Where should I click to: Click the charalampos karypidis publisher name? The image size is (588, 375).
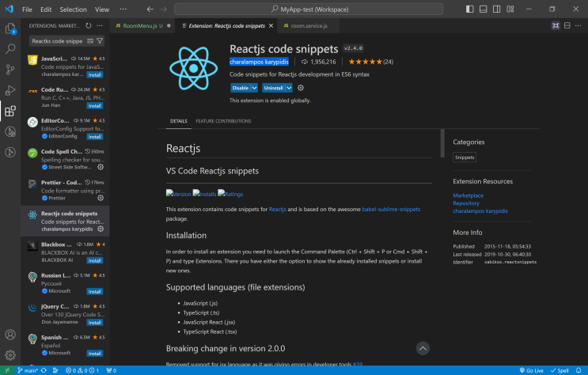[259, 62]
